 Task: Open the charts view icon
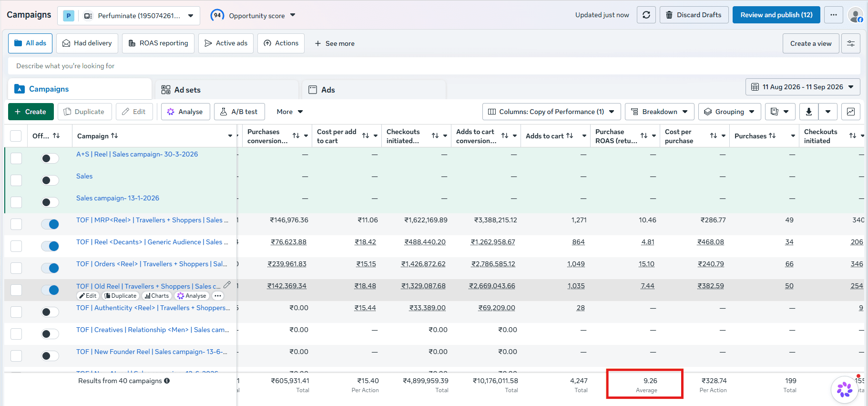(851, 112)
